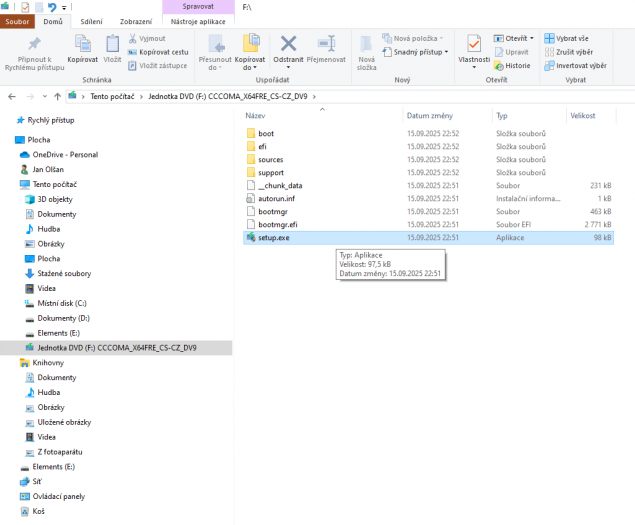The image size is (635, 525).
Task: Click the Spravovat contextual tab
Action: click(x=198, y=6)
